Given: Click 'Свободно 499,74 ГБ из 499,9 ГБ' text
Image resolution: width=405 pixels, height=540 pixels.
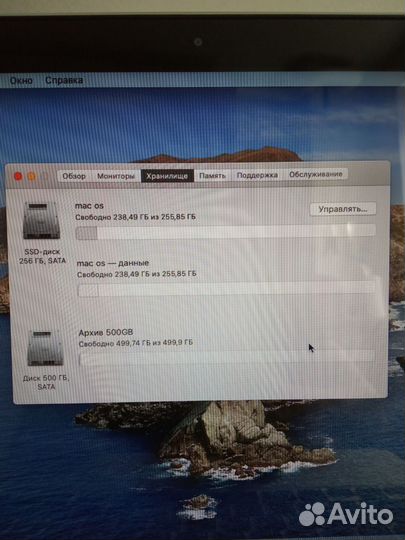Looking at the screenshot, I should 136,343.
